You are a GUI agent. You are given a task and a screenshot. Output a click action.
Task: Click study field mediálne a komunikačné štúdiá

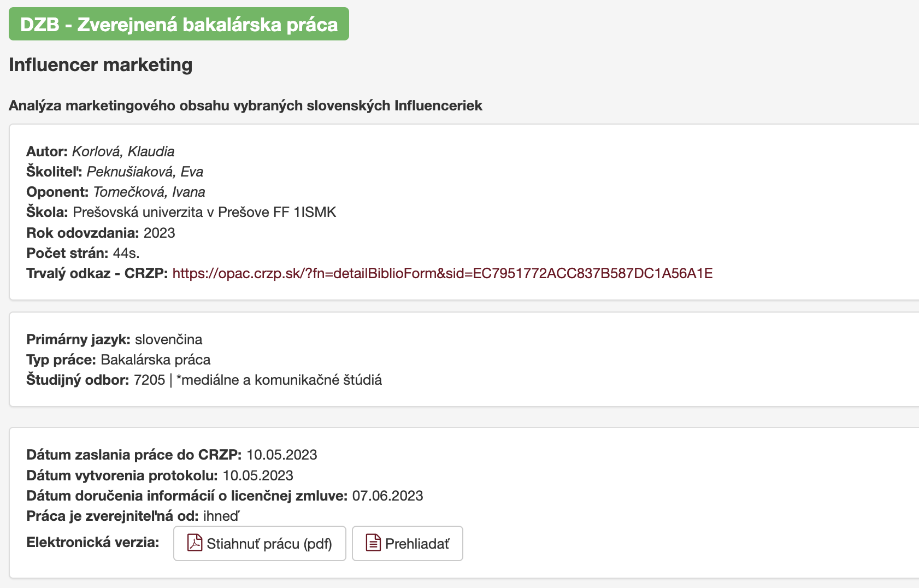click(281, 380)
